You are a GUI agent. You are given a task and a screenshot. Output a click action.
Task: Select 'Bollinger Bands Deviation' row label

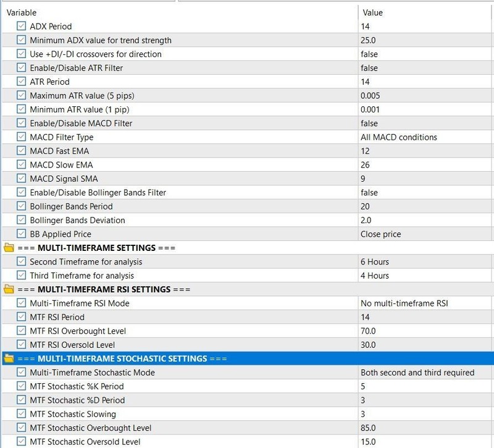77,220
